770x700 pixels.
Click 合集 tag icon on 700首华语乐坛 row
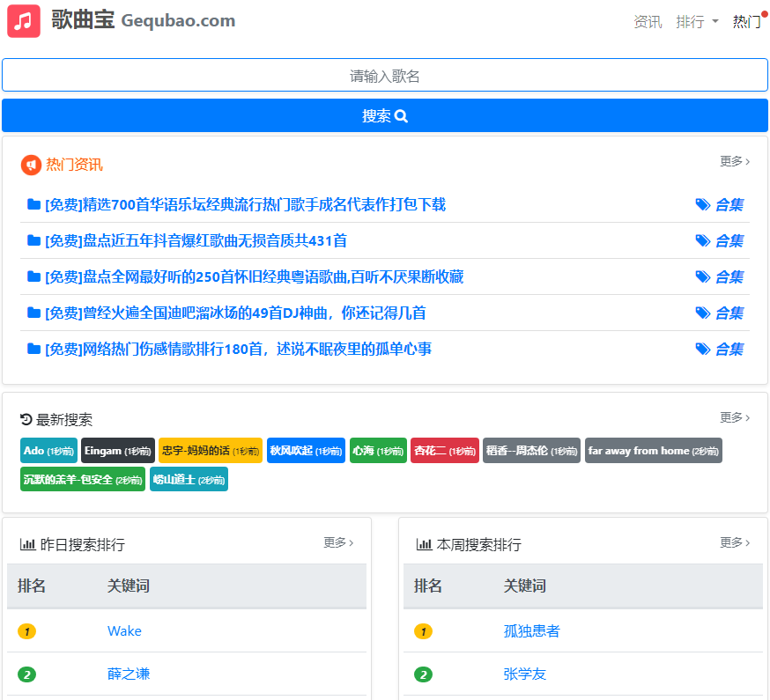pyautogui.click(x=703, y=204)
